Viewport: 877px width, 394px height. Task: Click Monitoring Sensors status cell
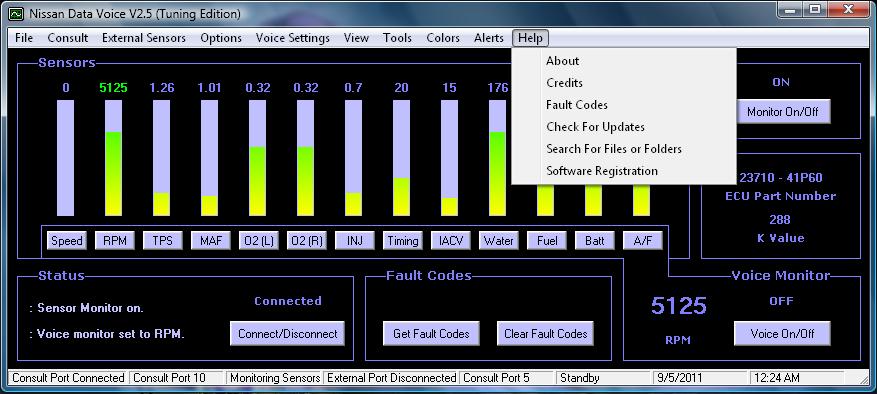[x=274, y=378]
